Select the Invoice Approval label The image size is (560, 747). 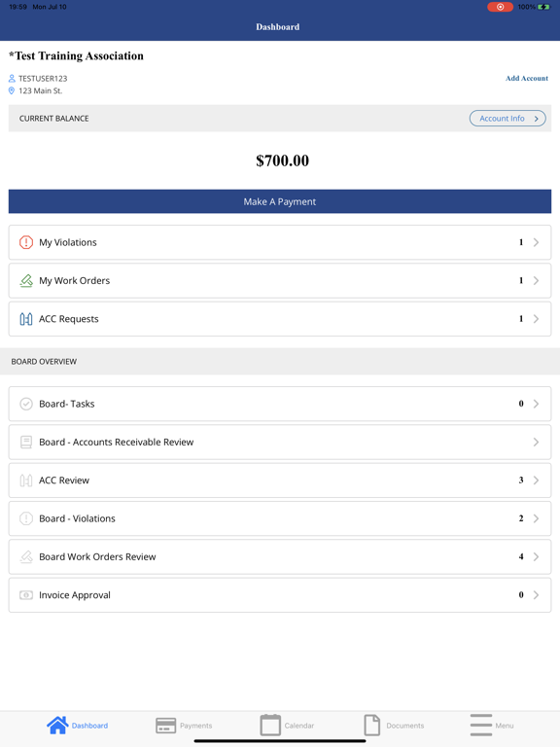pos(75,595)
